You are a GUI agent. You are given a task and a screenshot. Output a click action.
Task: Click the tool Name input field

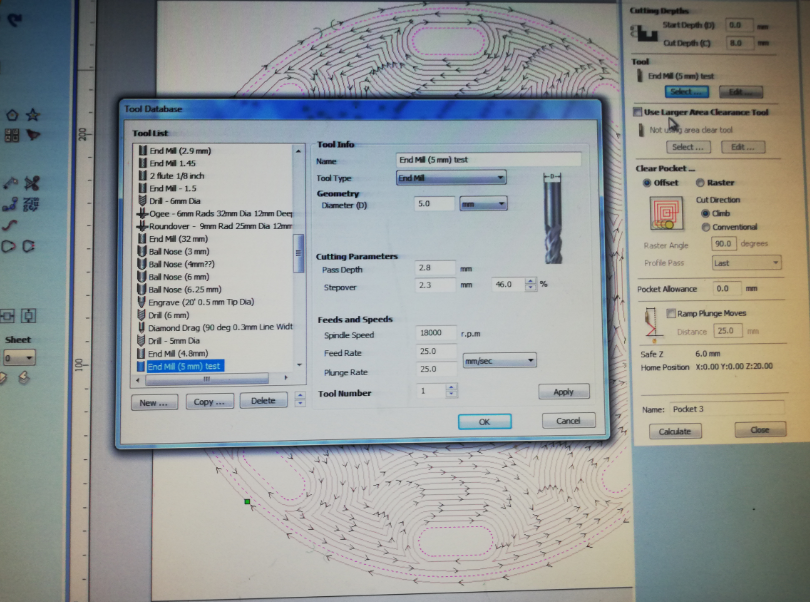(x=489, y=160)
